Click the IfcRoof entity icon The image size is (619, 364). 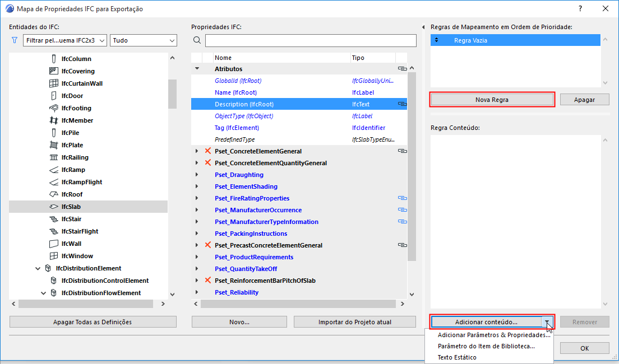tap(54, 194)
